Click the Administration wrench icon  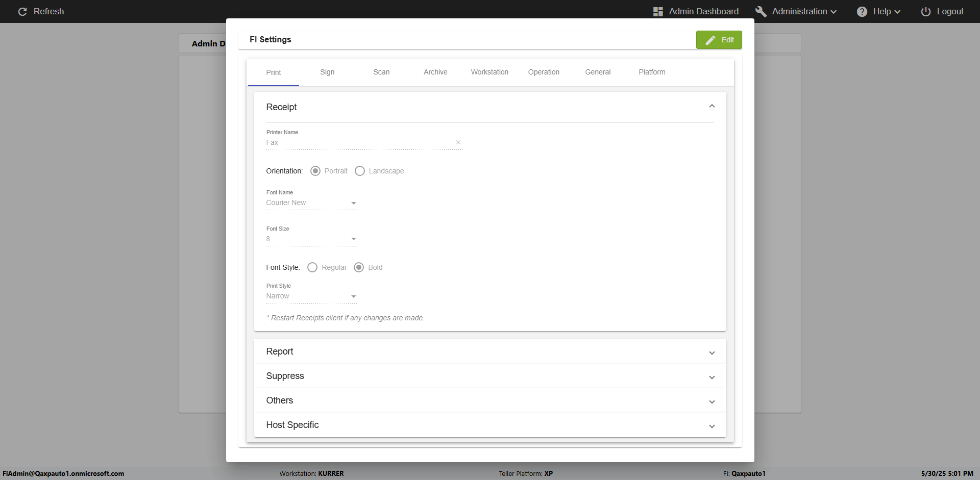[761, 11]
